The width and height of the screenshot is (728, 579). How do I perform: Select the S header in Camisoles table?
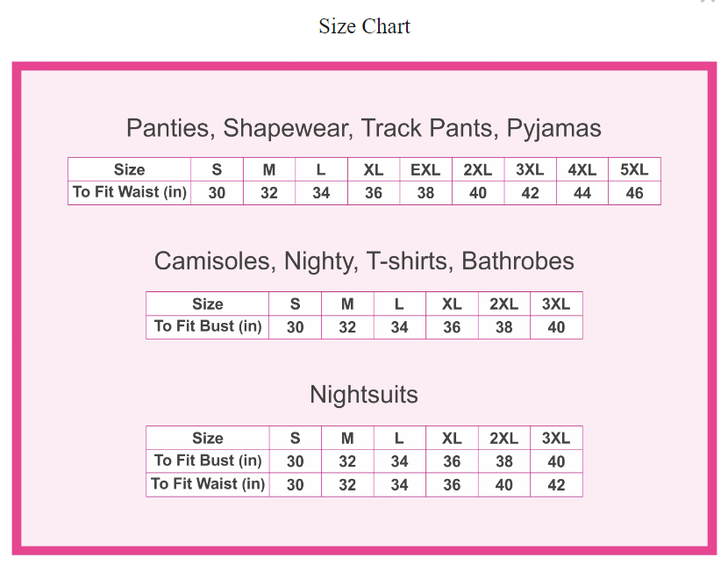295,304
